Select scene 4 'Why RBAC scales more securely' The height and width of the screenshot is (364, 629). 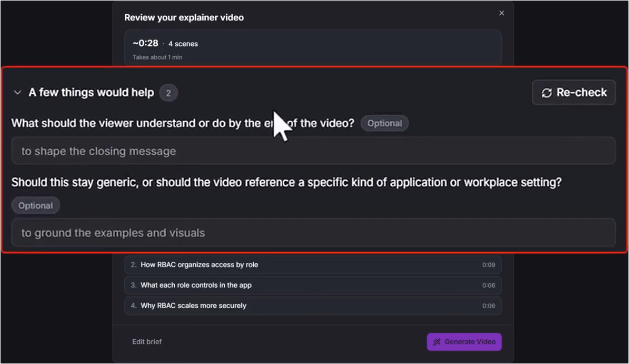click(313, 306)
